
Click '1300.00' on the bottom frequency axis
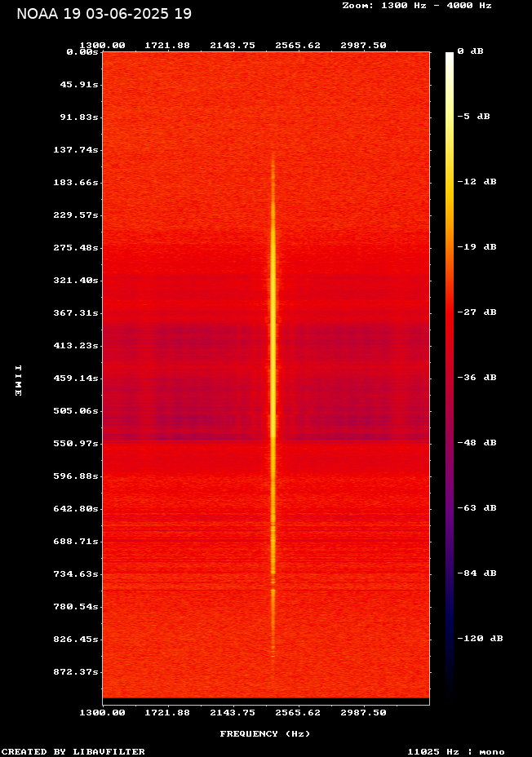(102, 713)
